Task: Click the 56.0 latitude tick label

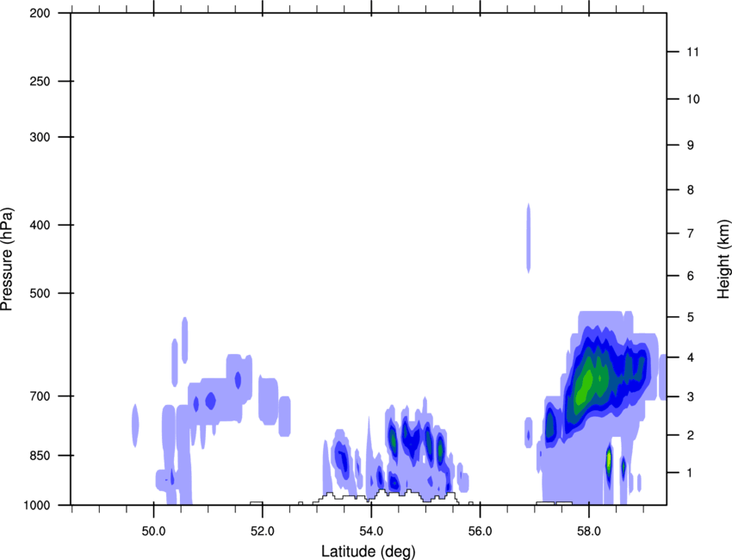Action: [480, 532]
